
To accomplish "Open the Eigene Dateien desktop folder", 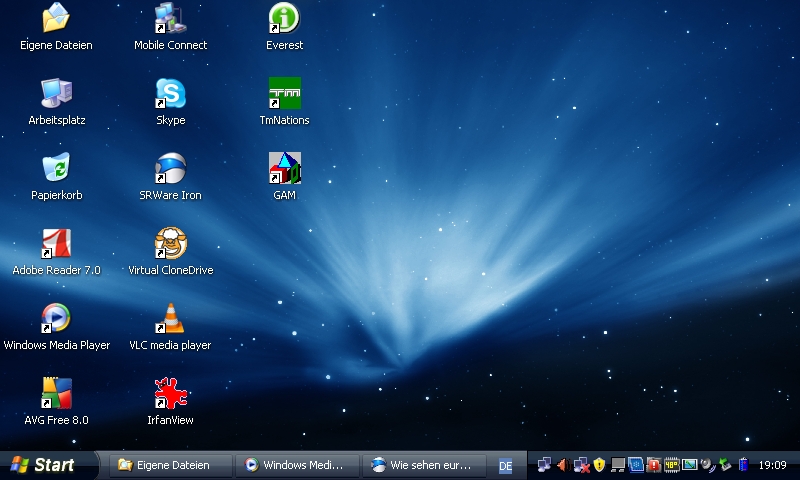I will 56,19.
